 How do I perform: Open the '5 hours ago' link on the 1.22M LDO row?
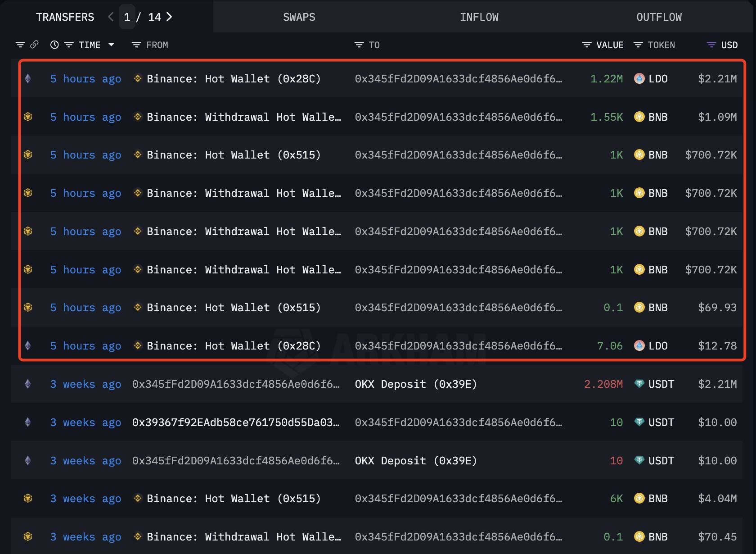click(x=85, y=79)
